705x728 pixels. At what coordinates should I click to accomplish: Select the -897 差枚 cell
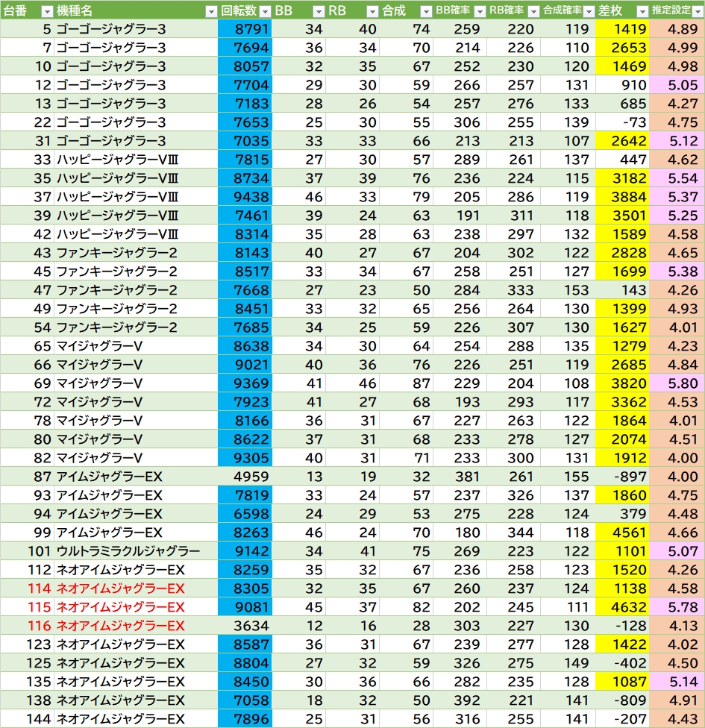622,477
